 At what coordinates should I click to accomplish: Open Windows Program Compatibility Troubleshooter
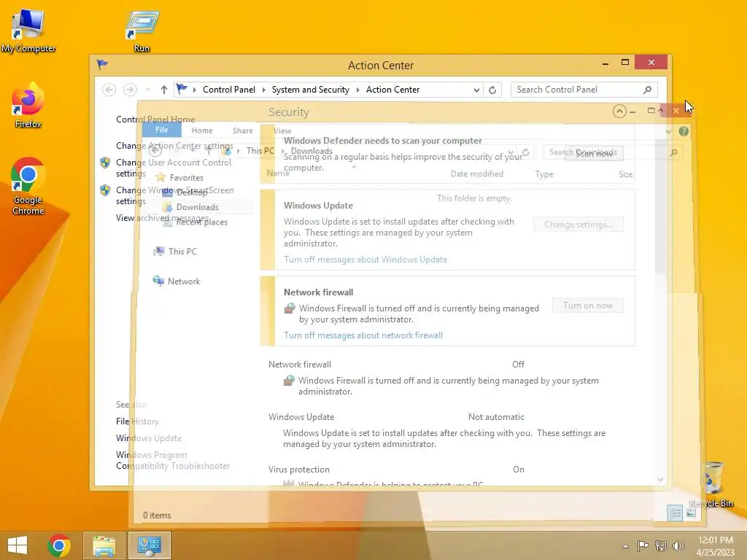(x=172, y=461)
